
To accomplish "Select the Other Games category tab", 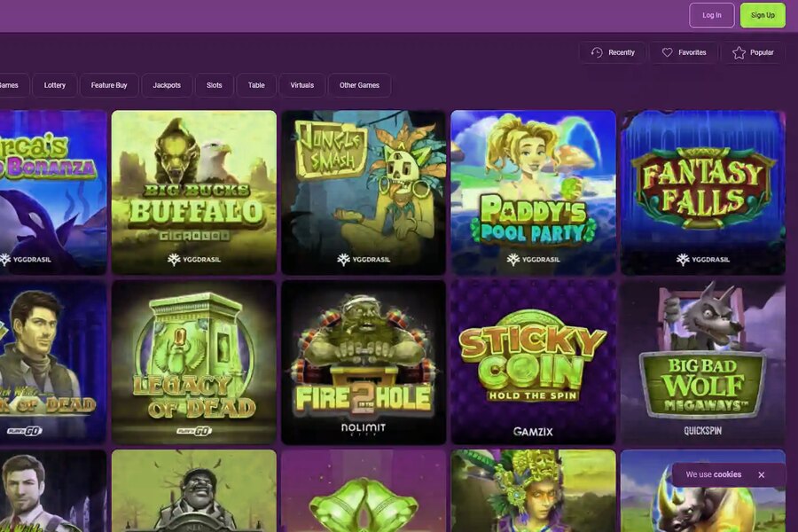I will click(x=359, y=85).
